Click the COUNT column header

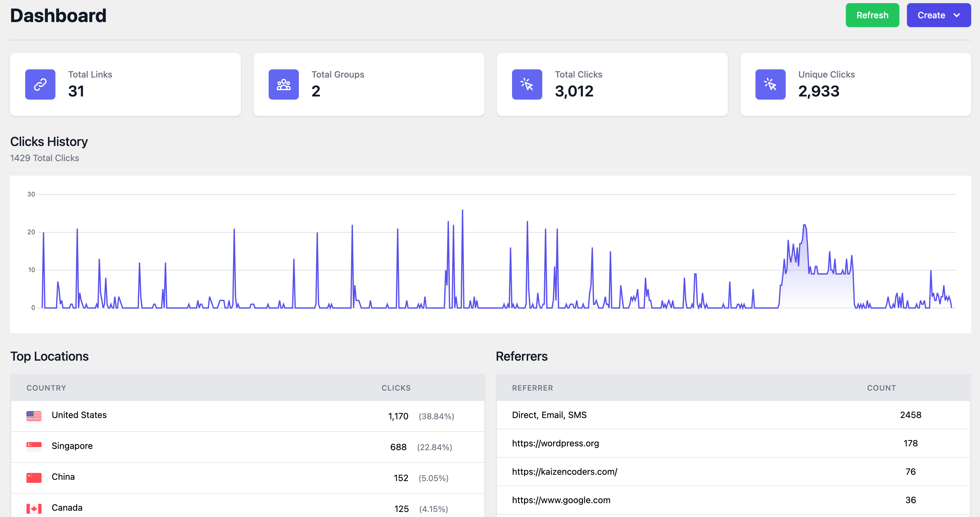(881, 388)
